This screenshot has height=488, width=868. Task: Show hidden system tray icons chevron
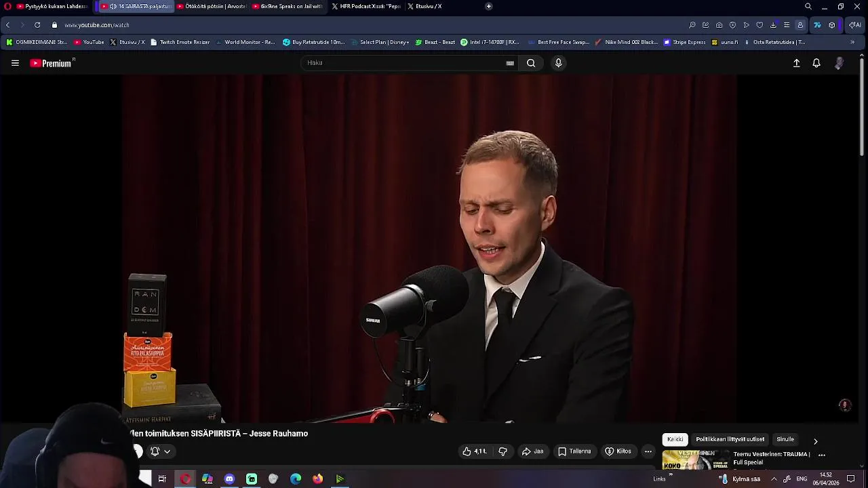(x=774, y=479)
